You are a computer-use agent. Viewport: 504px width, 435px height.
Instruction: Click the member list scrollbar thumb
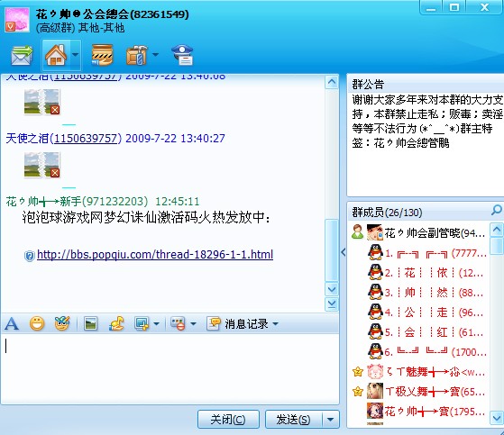pyautogui.click(x=497, y=246)
